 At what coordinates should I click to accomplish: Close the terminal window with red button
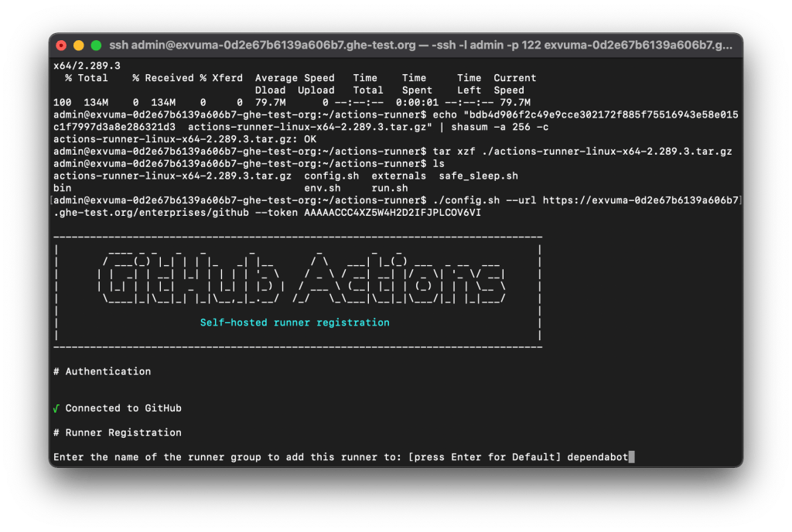61,46
